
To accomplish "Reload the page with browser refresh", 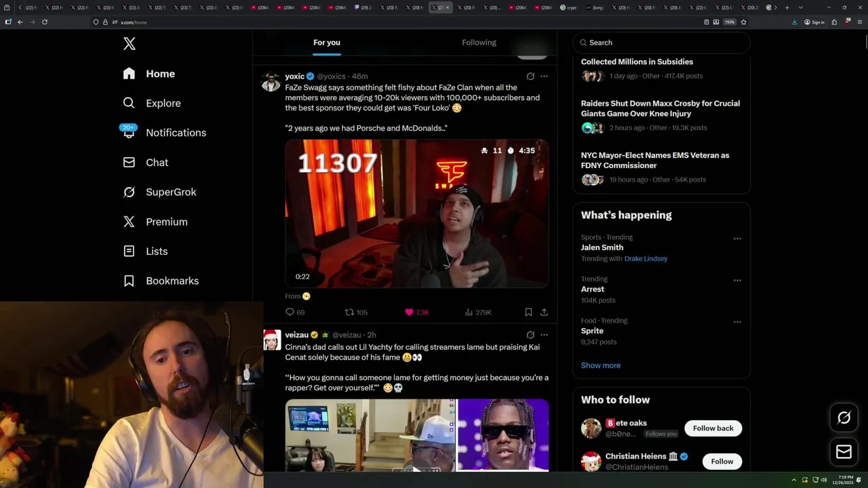I will pos(45,22).
